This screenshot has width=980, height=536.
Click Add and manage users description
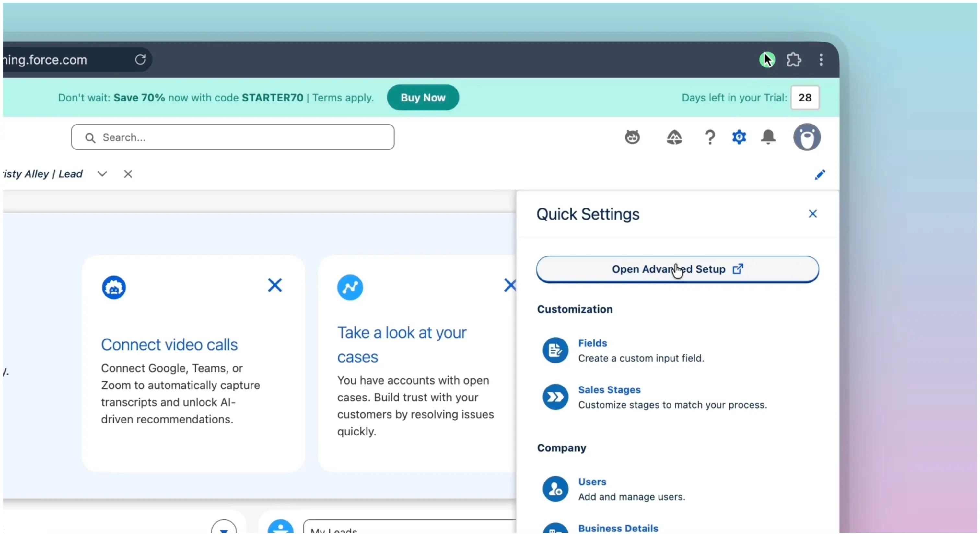pyautogui.click(x=632, y=497)
